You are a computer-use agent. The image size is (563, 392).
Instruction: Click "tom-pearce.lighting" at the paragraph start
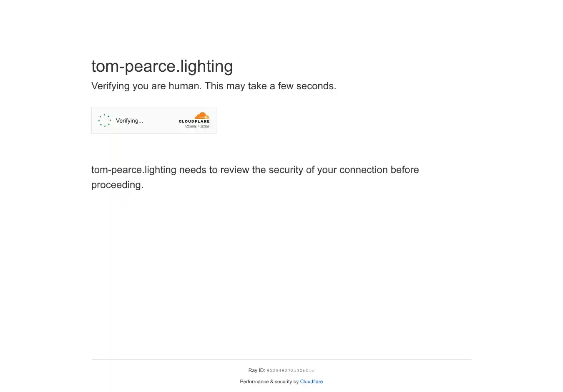point(133,170)
